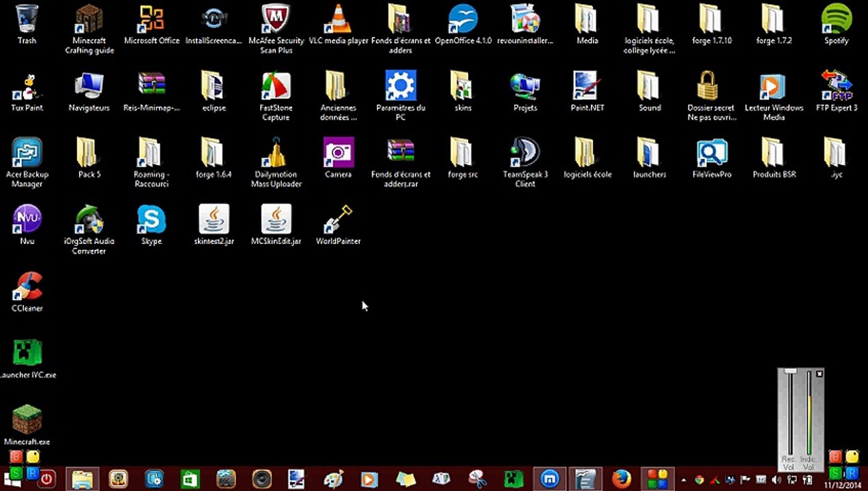This screenshot has height=491, width=868.
Task: Launch Paint.NET from desktop
Action: tap(588, 92)
